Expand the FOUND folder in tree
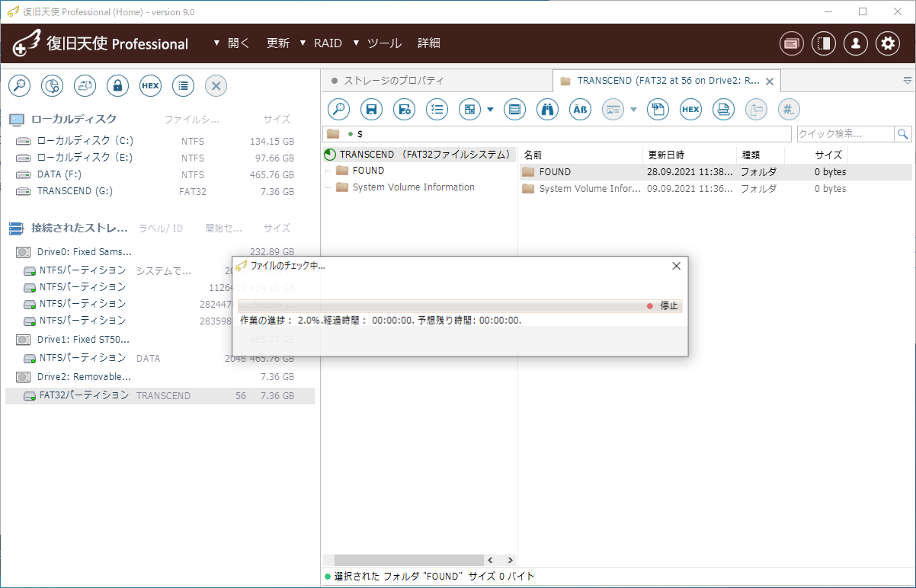The image size is (916, 588). tap(328, 171)
